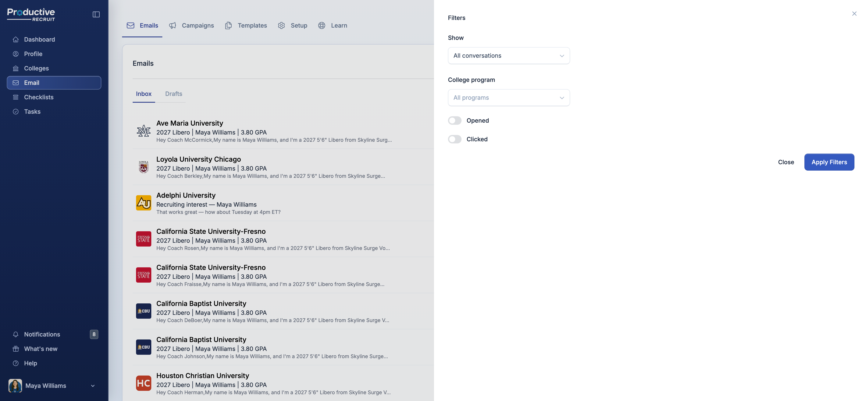This screenshot has height=401, width=868.
Task: Open the Loyola University Chicago email
Action: click(283, 167)
